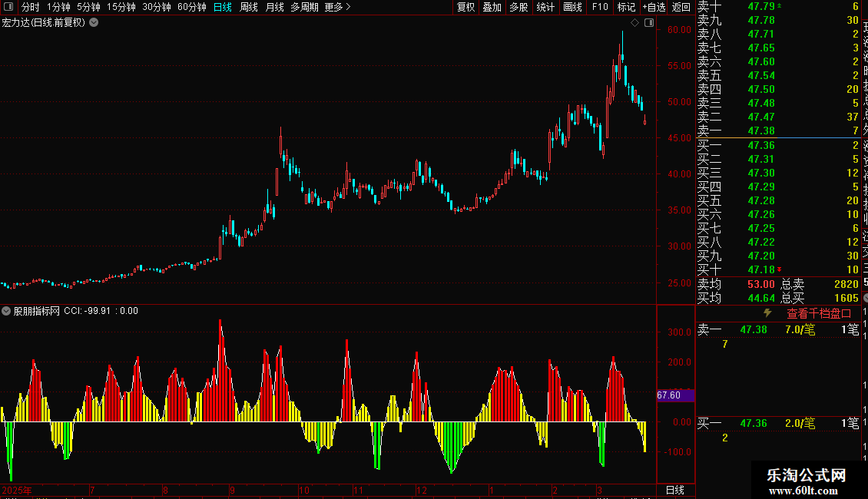Toggle the sidebar panel icon at top-left
This screenshot has height=499, width=868.
[8, 7]
